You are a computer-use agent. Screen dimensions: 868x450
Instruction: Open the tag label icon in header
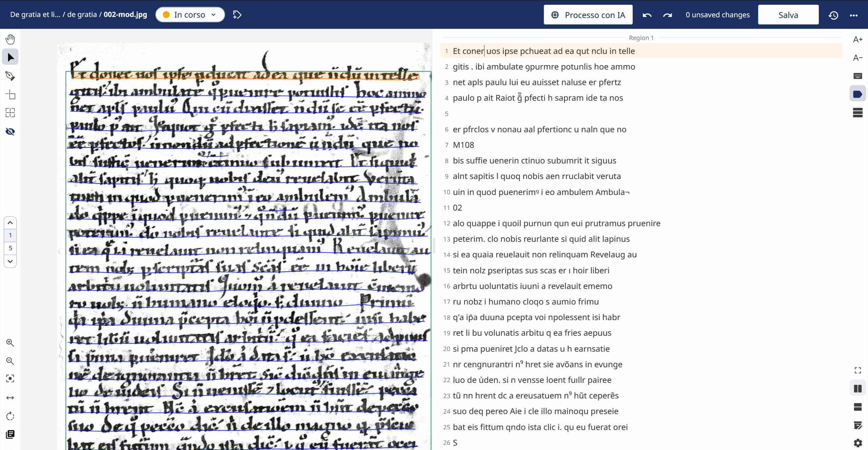coord(237,15)
